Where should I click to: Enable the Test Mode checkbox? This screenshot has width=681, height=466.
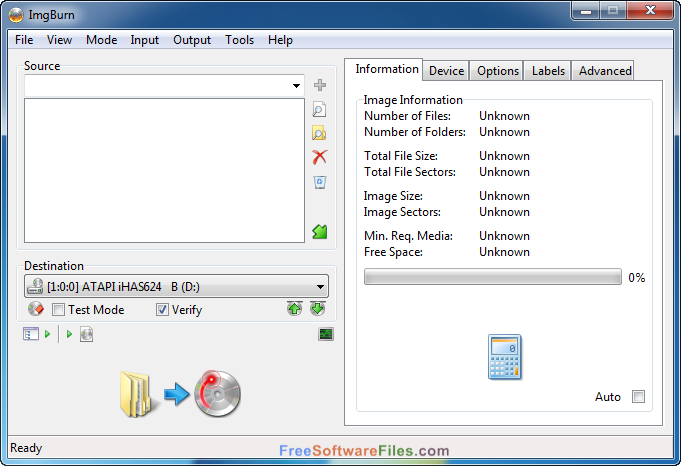pos(58,310)
